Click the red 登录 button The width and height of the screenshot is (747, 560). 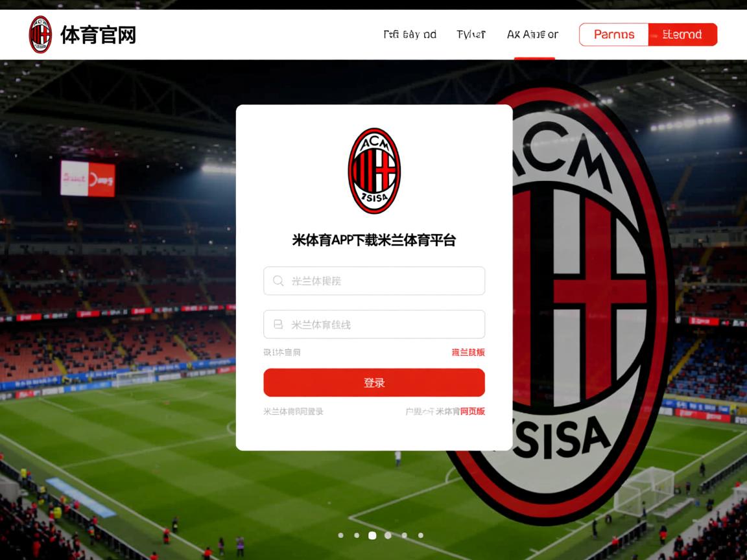click(x=374, y=382)
